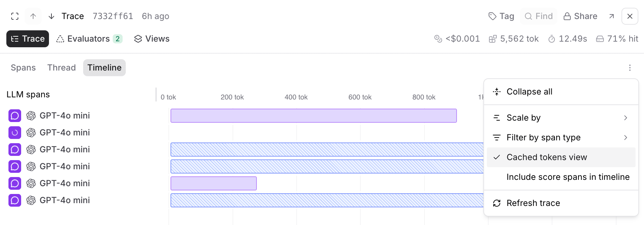Open the Evaluators tab
Screen dimensions: 644x225
[89, 39]
